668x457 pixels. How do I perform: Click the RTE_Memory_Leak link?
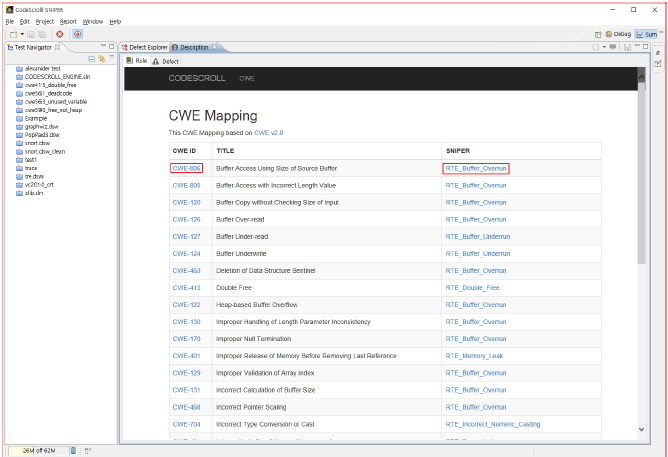(x=475, y=356)
